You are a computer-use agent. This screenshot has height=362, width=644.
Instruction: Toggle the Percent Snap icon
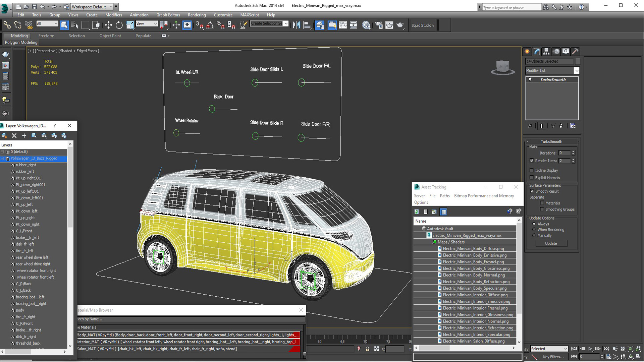221,25
